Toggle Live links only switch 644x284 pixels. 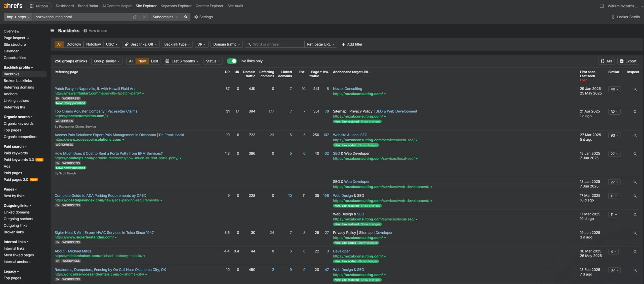point(232,61)
